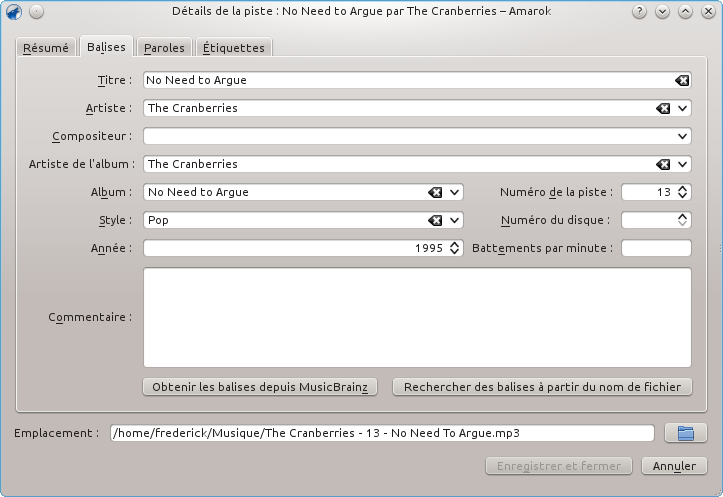Expand the Compositeur dropdown

coord(682,136)
